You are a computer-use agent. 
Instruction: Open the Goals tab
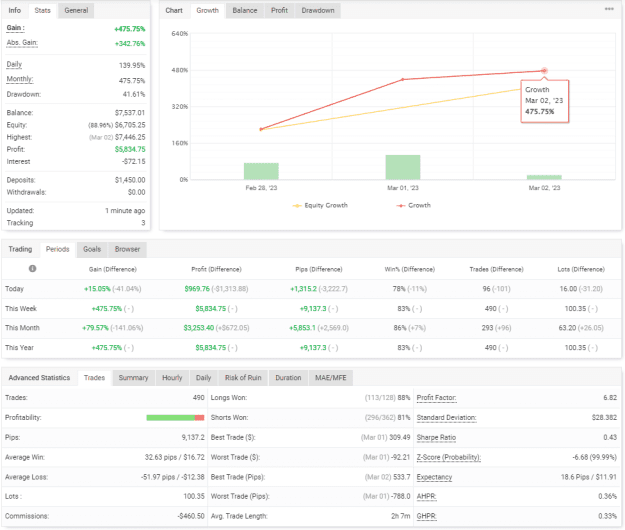92,249
